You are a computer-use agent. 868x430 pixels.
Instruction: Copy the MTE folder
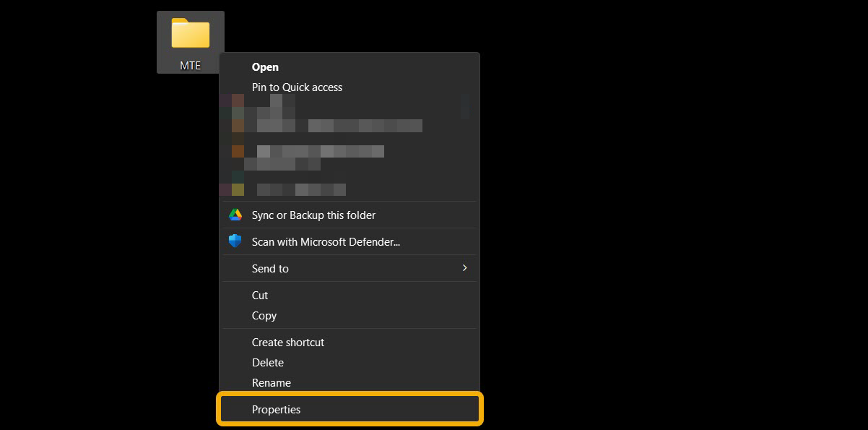coord(264,316)
